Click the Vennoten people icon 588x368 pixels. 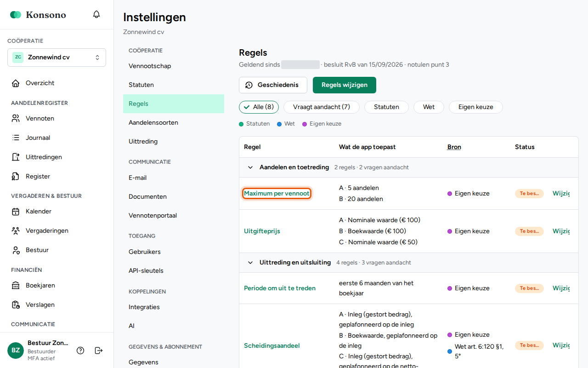point(16,119)
